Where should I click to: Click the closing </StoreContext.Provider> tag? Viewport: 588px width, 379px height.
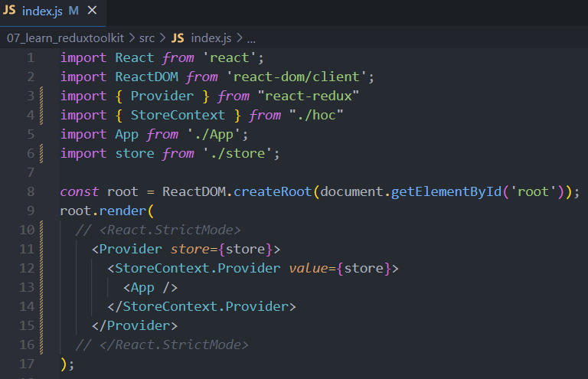[x=202, y=307]
